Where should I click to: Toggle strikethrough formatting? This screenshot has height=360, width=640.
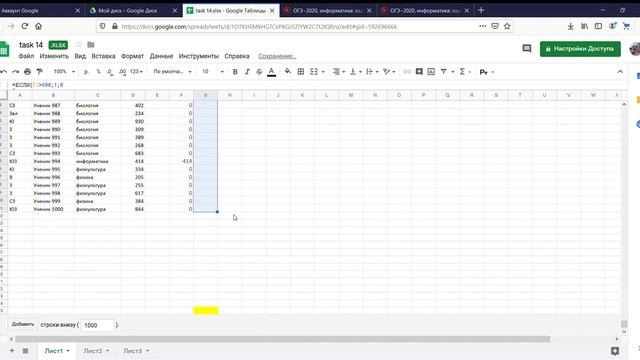click(x=259, y=72)
